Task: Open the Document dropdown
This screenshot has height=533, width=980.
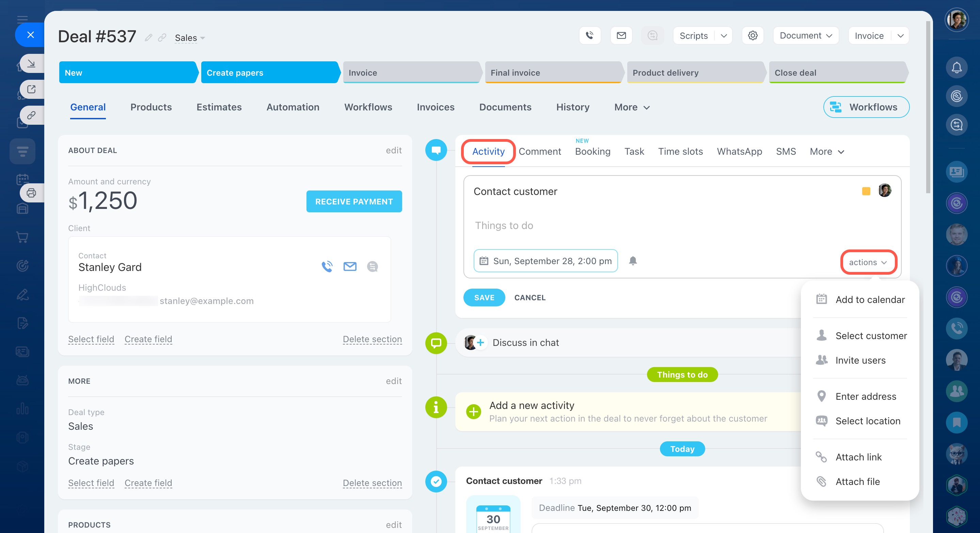Action: click(806, 35)
